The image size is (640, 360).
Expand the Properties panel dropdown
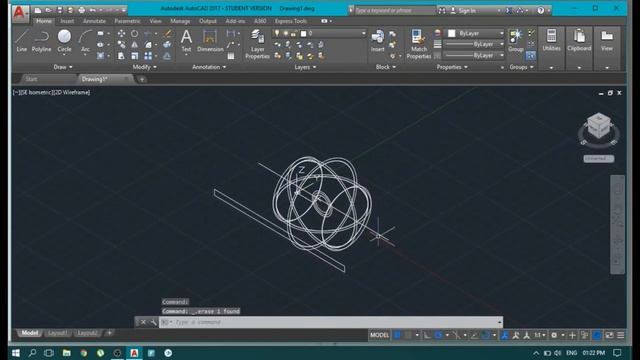[452, 67]
